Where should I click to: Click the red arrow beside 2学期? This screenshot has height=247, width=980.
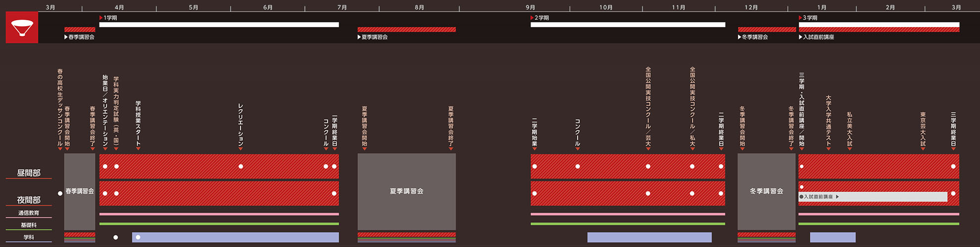532,18
